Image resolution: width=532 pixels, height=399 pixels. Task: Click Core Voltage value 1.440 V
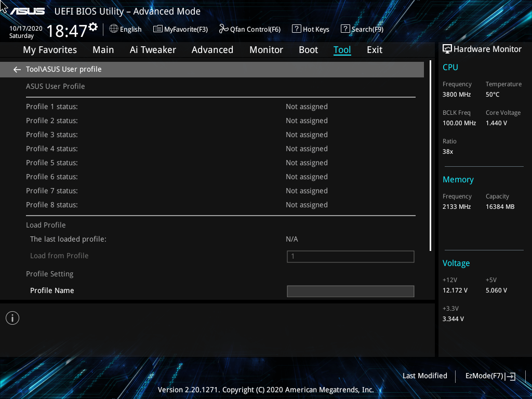pos(496,123)
